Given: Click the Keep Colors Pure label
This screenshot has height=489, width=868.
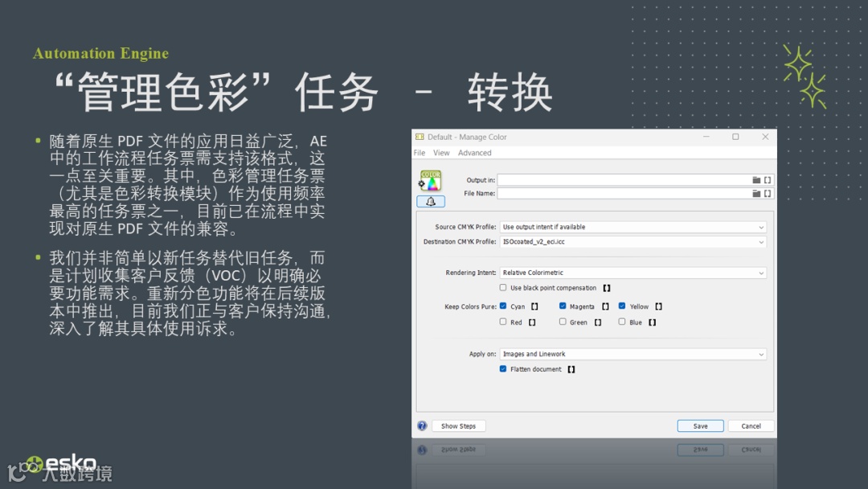Looking at the screenshot, I should pos(470,306).
